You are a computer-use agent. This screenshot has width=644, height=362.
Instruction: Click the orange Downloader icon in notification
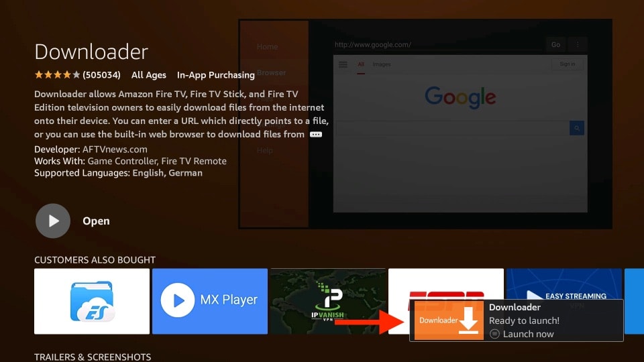tap(449, 320)
